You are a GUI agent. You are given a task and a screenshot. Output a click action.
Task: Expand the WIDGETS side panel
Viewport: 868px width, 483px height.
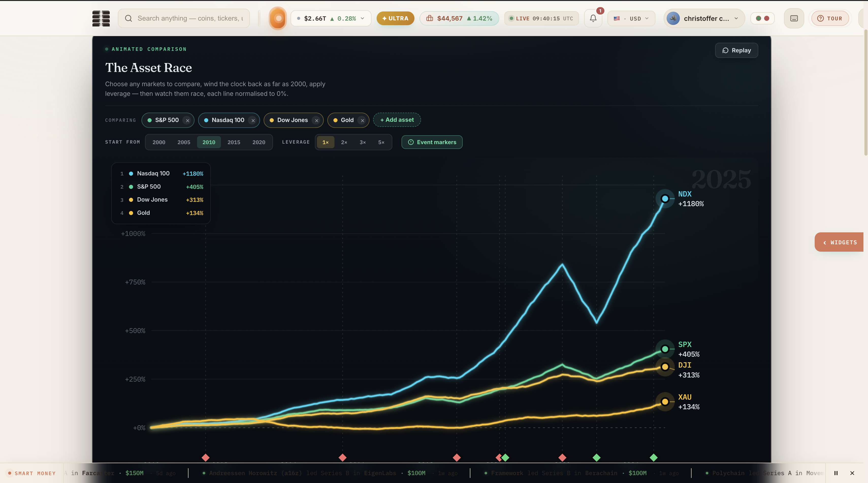pos(839,242)
